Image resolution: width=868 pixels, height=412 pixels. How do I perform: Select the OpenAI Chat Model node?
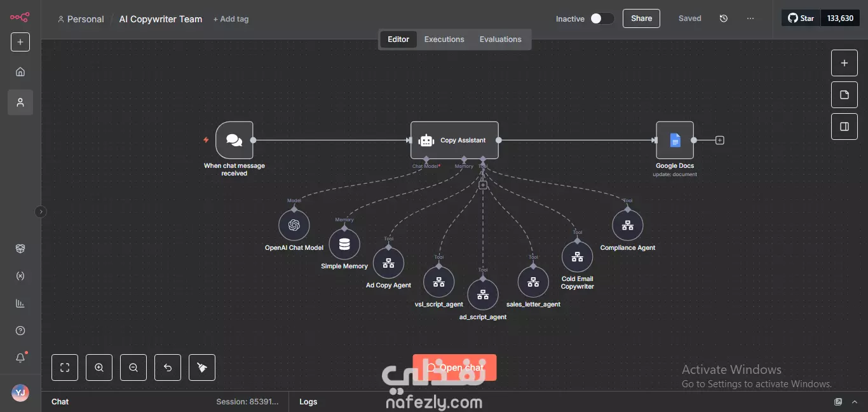(x=294, y=225)
